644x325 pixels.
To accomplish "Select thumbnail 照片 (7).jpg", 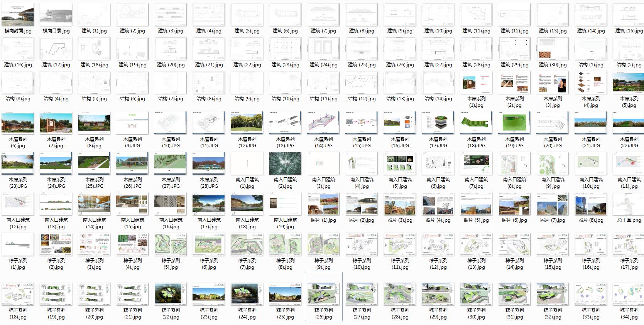I will tap(553, 204).
